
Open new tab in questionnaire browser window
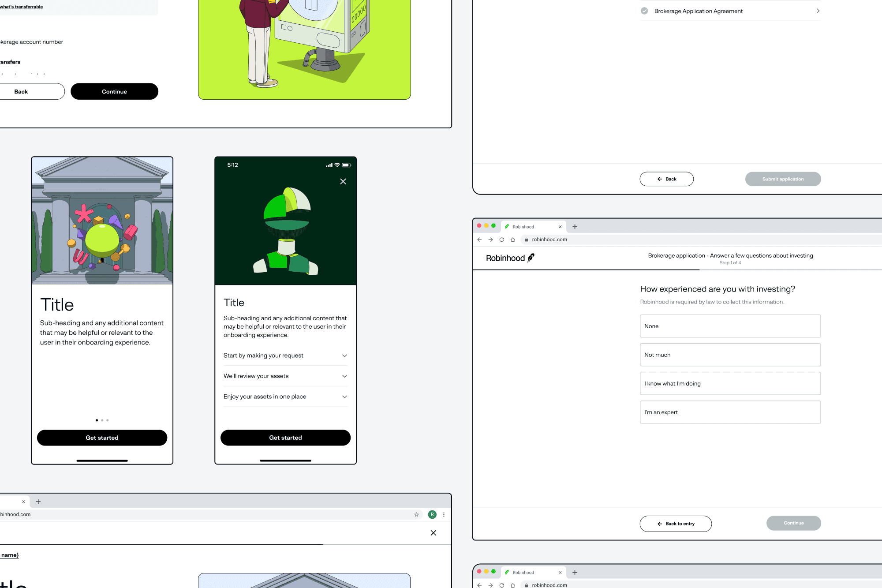coord(575,227)
